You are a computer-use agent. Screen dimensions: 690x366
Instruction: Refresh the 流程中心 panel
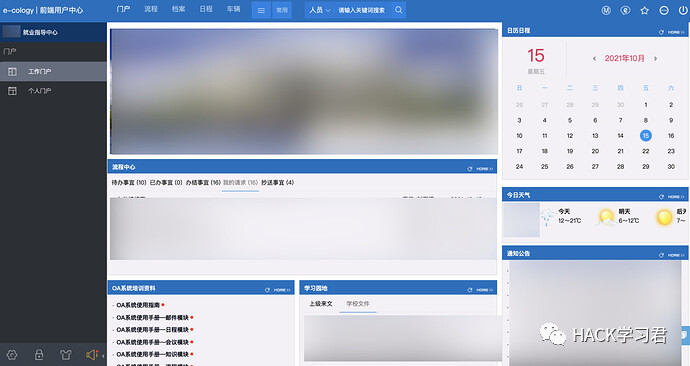tap(470, 169)
